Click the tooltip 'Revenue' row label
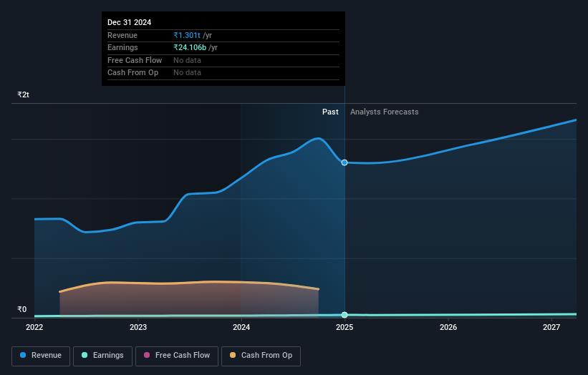Image resolution: width=588 pixels, height=375 pixels. tap(122, 35)
